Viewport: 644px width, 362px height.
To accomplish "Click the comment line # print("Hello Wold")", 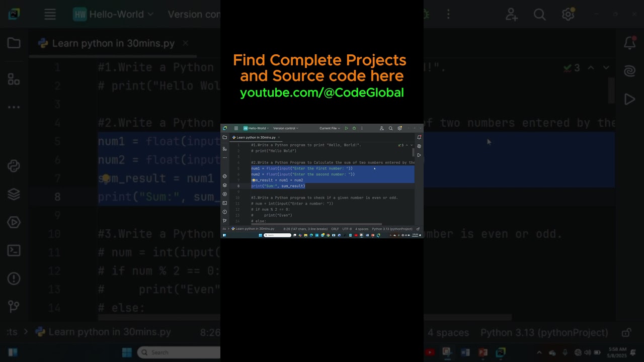I will 274,151.
